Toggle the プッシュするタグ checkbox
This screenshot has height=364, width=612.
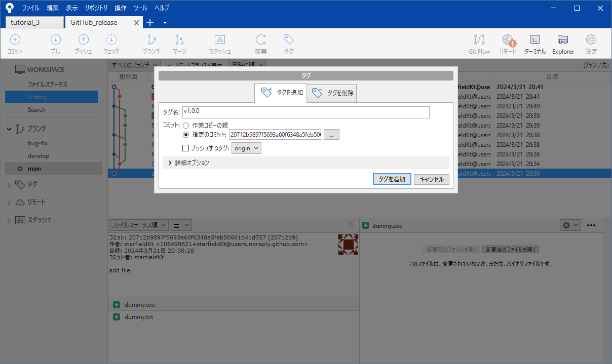tap(185, 148)
